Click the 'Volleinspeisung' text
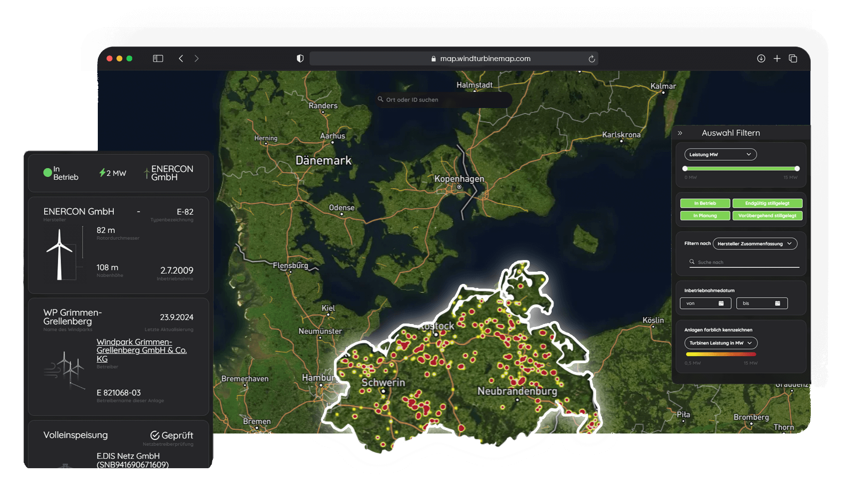The image size is (868, 477). pos(75,435)
